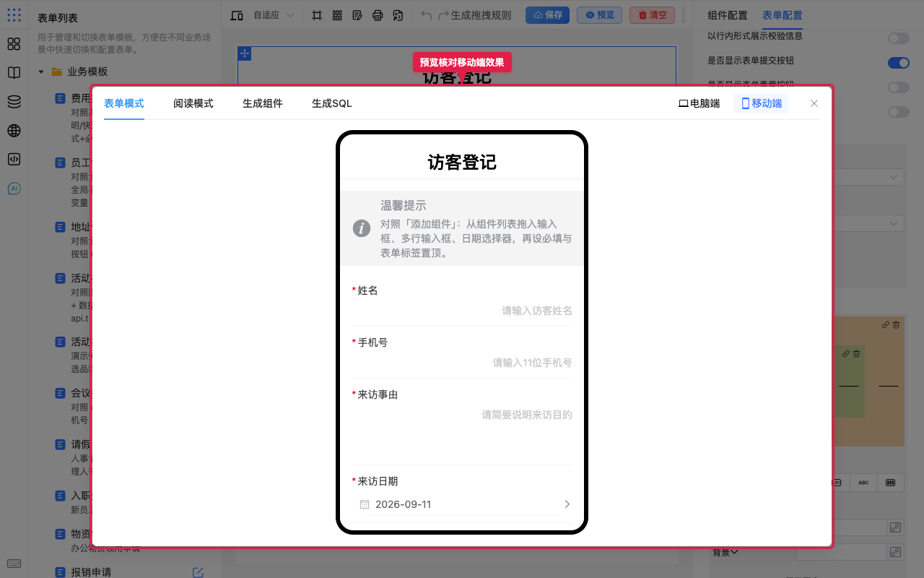Select 电脑端 desktop preview

pos(699,103)
